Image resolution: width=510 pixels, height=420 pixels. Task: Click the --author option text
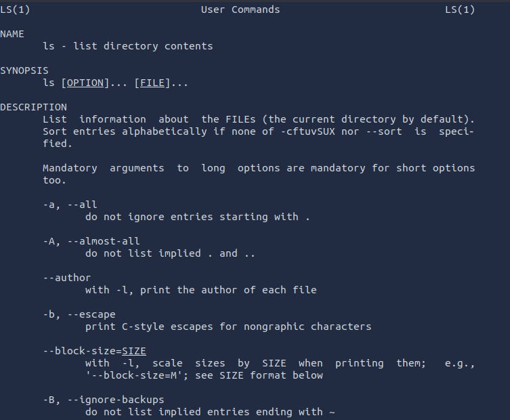point(66,278)
